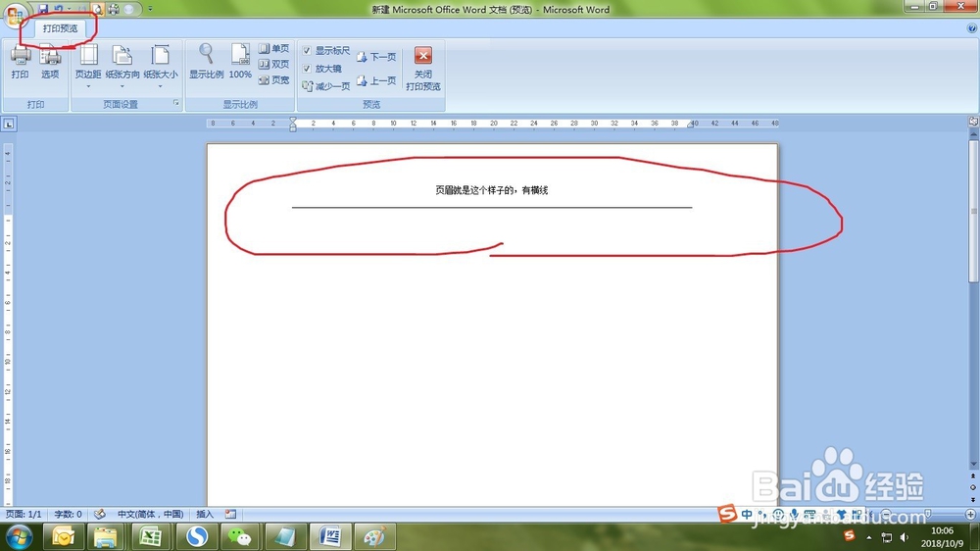Click proofing check icon in status bar

(99, 514)
